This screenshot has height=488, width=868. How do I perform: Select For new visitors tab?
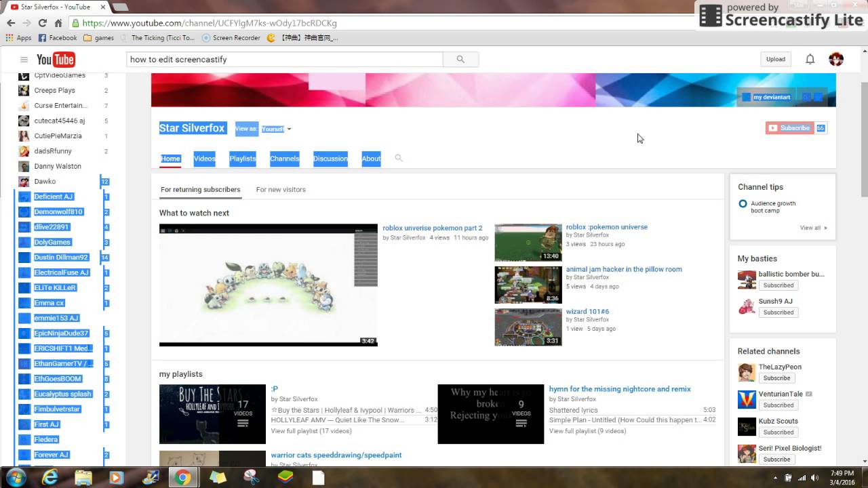(x=281, y=190)
